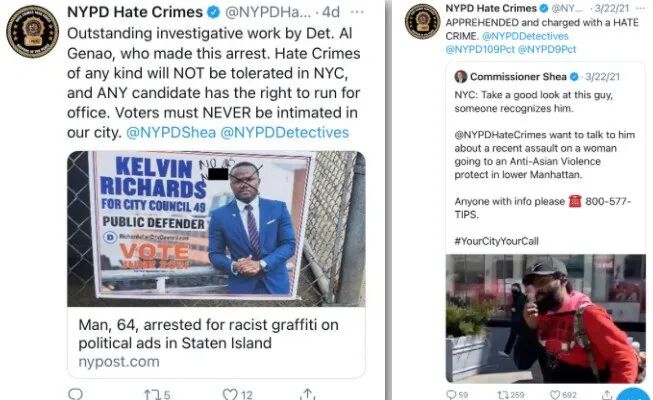Like the right tweet with 692 likes

click(x=563, y=395)
